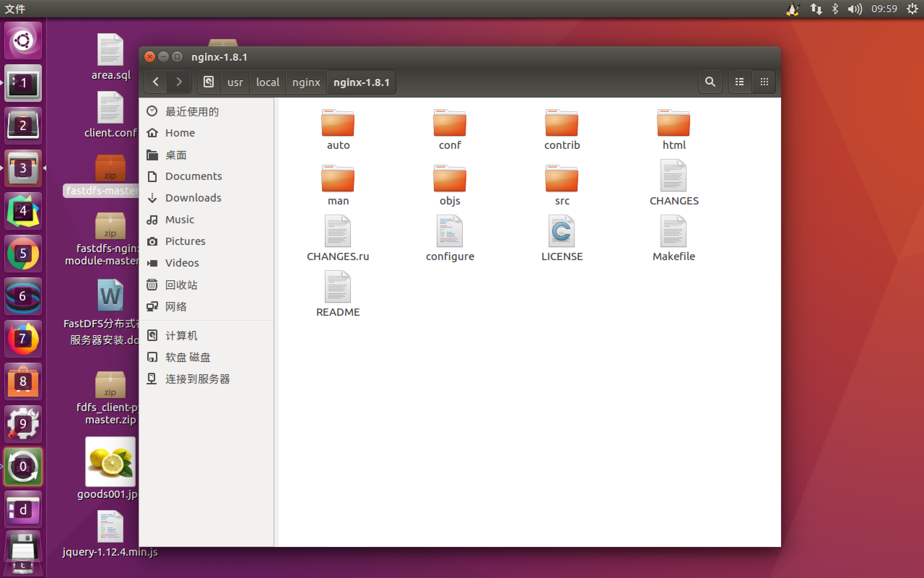This screenshot has height=578, width=924.
Task: Click the local breadcrumb
Action: pyautogui.click(x=268, y=82)
